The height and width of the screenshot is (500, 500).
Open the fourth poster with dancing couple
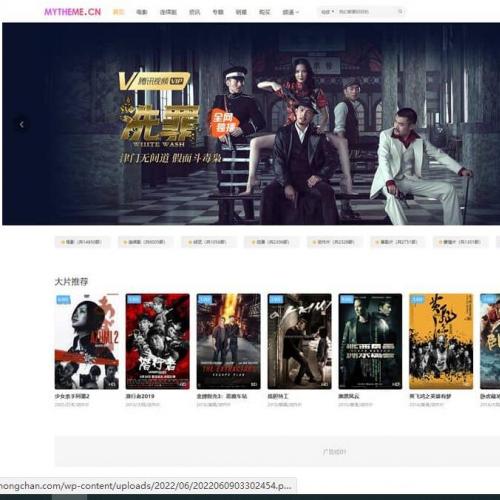(299, 341)
